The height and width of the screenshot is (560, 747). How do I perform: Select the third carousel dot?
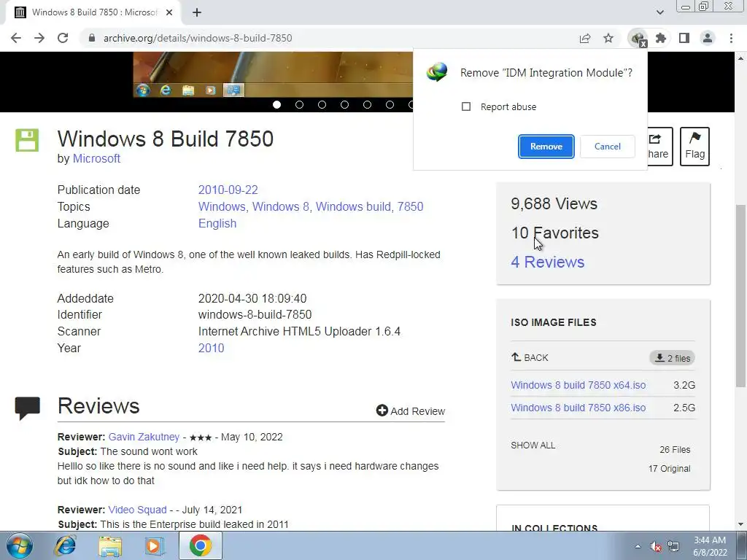tap(322, 105)
